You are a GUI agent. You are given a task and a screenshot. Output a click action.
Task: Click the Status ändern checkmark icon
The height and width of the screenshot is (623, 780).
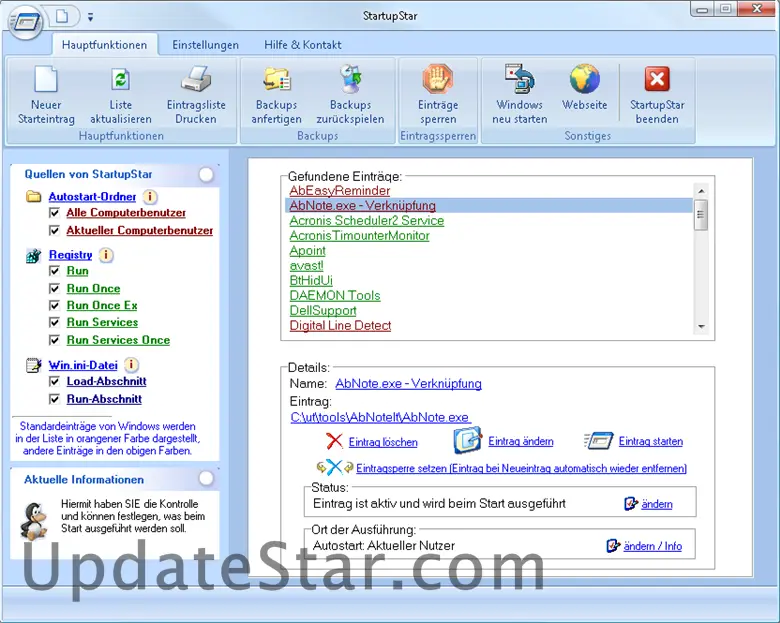click(631, 504)
